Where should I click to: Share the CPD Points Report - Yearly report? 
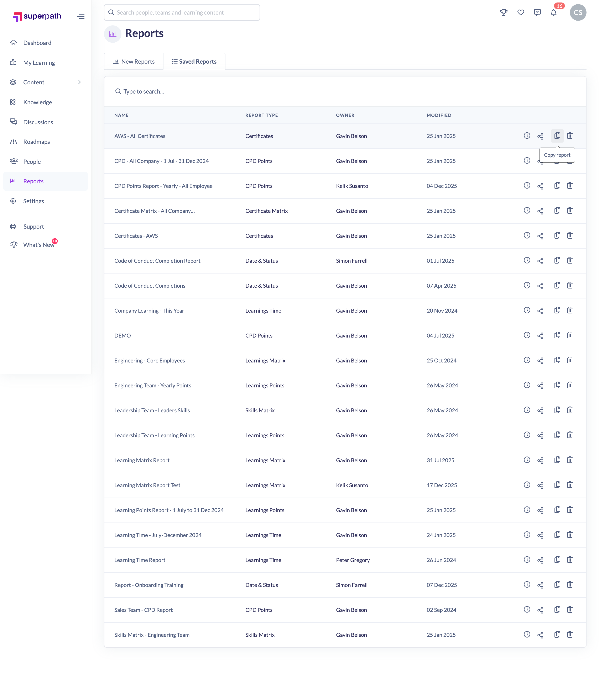click(x=540, y=186)
